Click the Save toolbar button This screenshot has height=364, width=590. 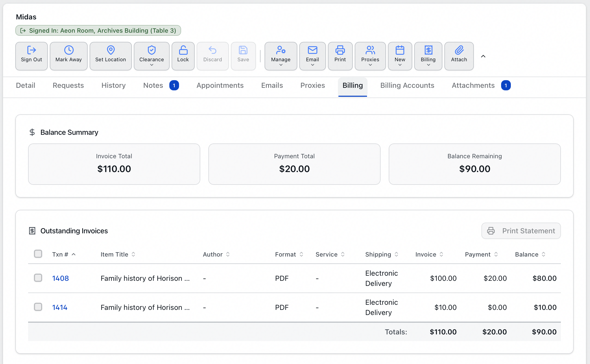243,56
